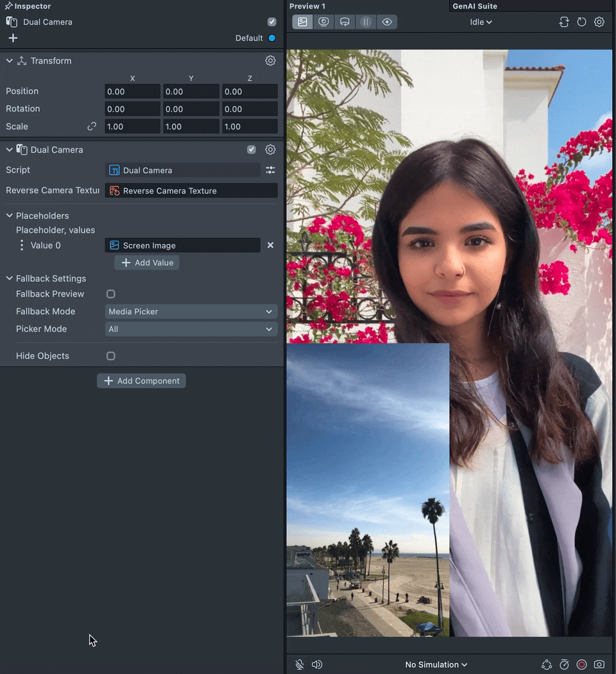
Task: Reset the preview with the refresh icon
Action: [581, 22]
